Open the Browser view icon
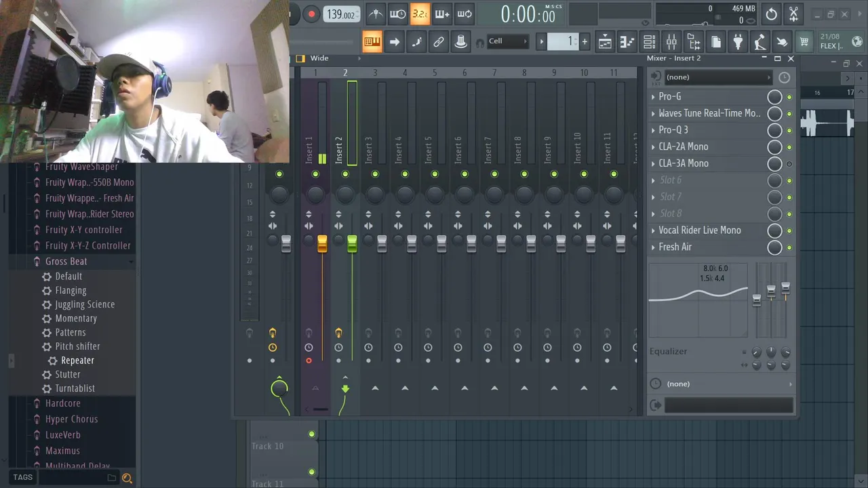 pos(694,42)
